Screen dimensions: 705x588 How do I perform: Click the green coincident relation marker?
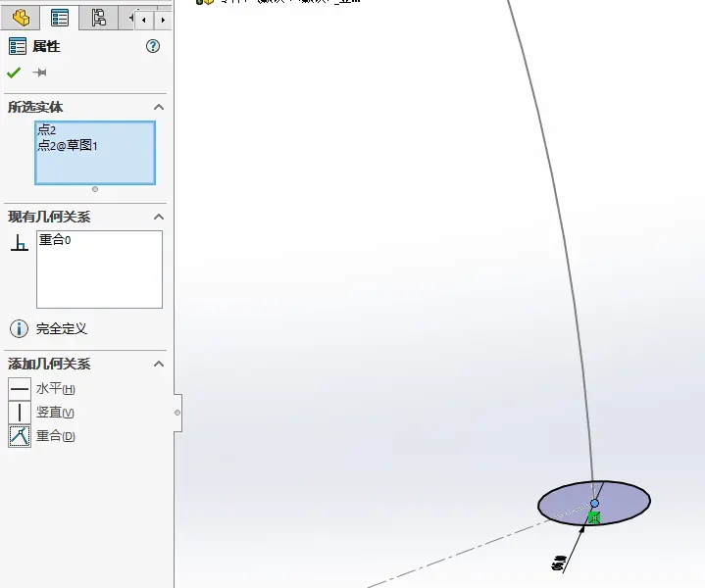[x=593, y=516]
